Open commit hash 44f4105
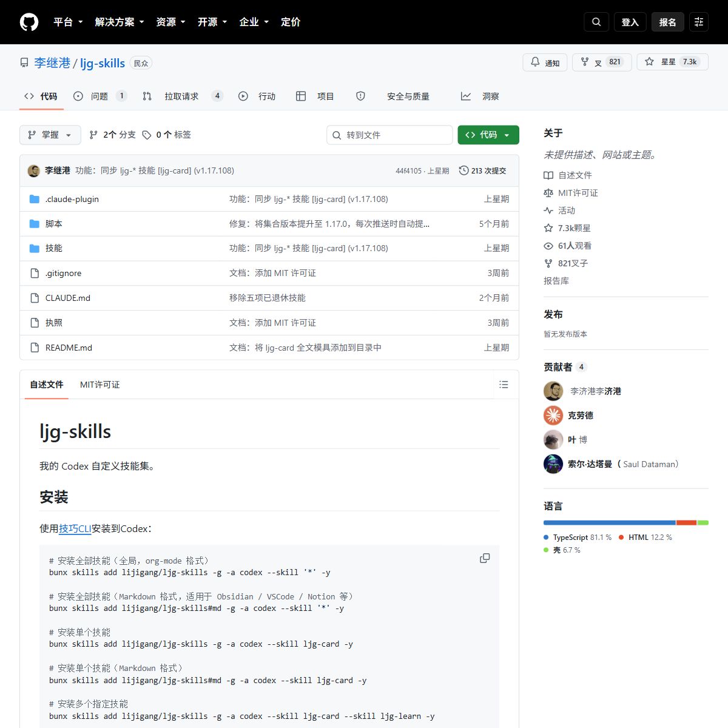The image size is (728, 728). (408, 171)
